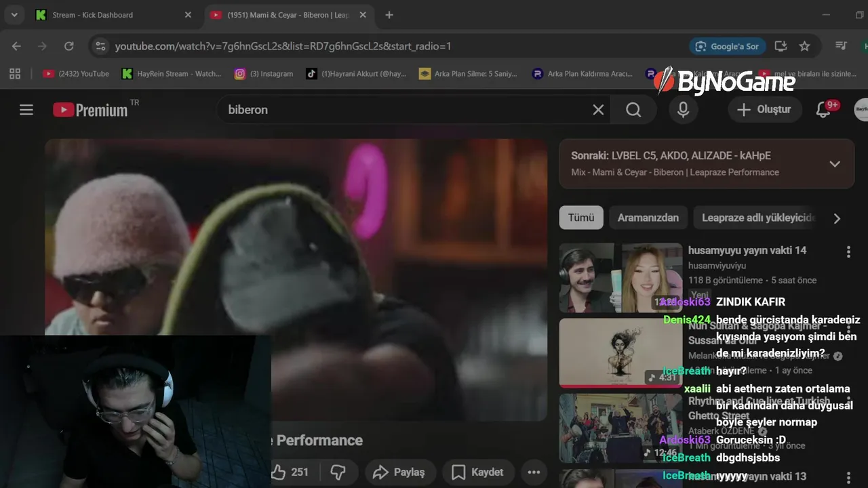Minimize the Chrome window
Viewport: 868px width, 488px height.
(x=825, y=15)
